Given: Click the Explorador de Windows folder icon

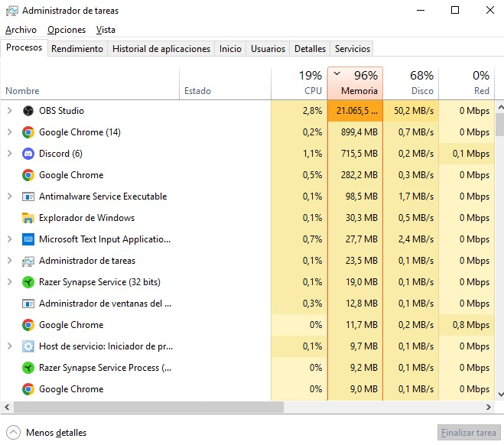Looking at the screenshot, I should [x=28, y=218].
